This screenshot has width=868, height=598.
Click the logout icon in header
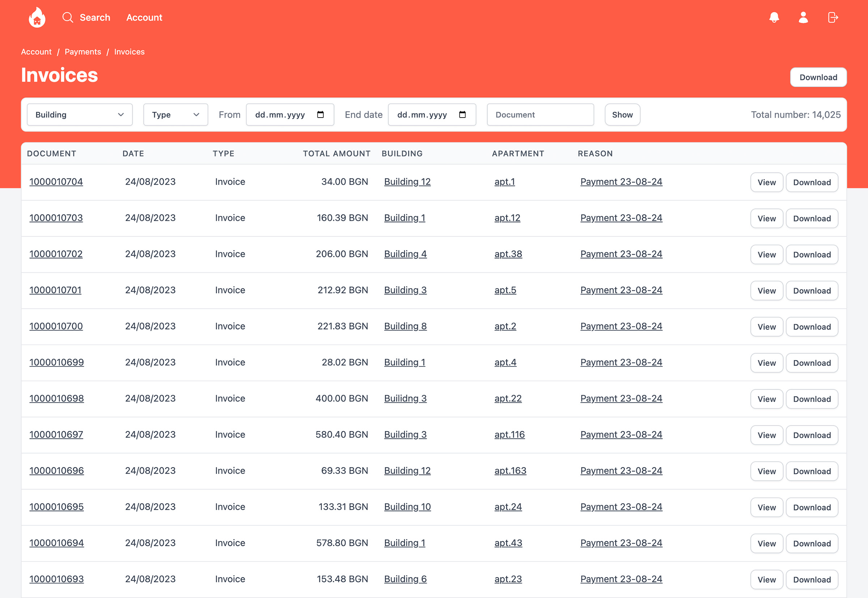[833, 17]
